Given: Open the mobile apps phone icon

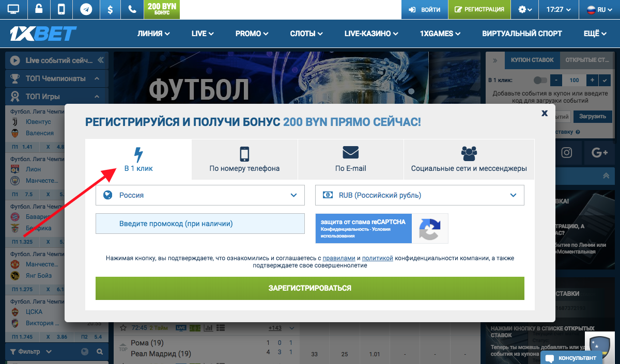Looking at the screenshot, I should click(61, 9).
